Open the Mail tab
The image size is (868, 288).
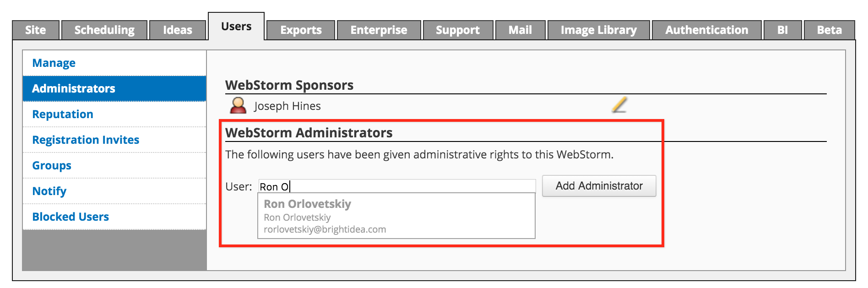click(520, 30)
